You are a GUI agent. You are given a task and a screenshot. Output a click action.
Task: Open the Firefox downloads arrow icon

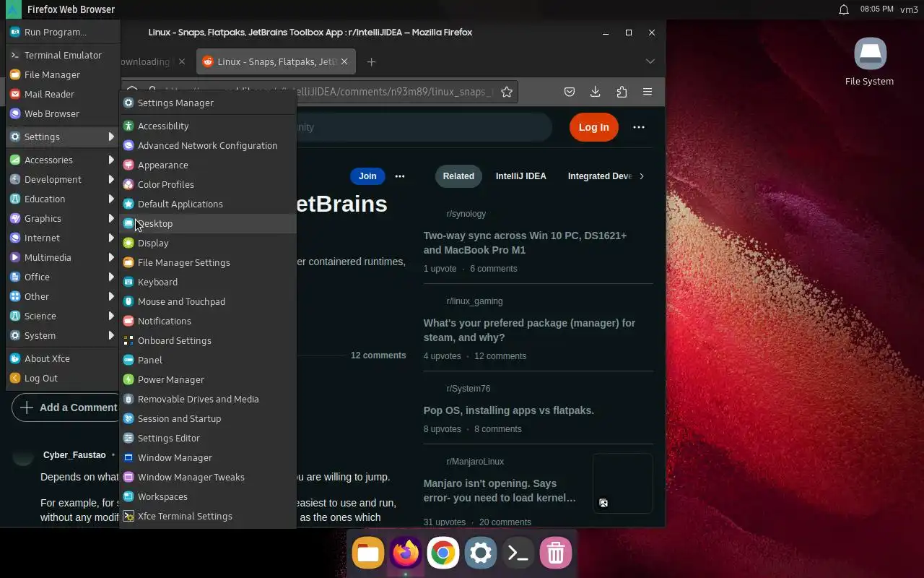pyautogui.click(x=595, y=92)
